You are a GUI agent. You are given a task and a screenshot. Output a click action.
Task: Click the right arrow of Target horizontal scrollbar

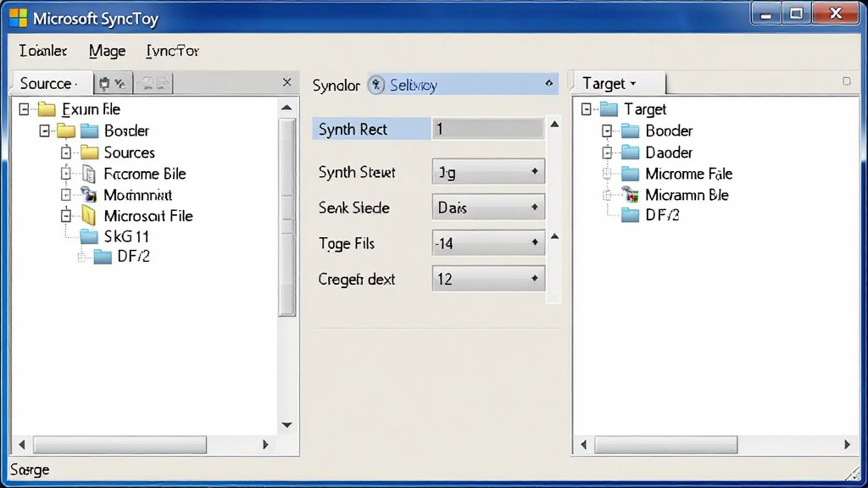tap(848, 444)
